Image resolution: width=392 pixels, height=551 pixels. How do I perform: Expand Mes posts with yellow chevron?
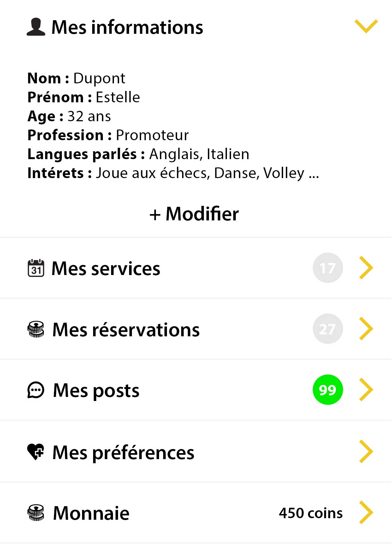coord(366,390)
